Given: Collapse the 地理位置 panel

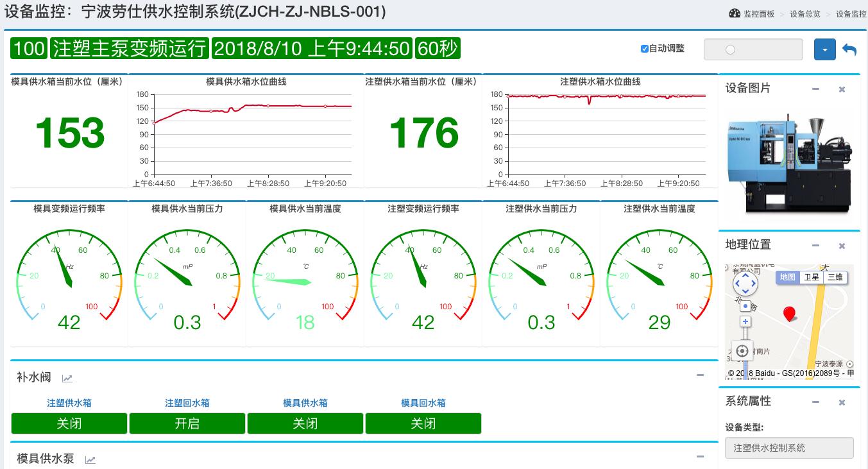Looking at the screenshot, I should [x=815, y=246].
